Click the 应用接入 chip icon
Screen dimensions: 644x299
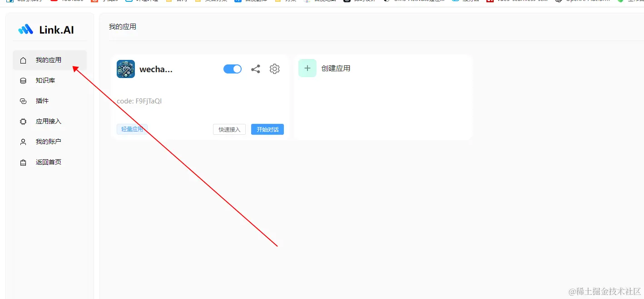pos(23,121)
